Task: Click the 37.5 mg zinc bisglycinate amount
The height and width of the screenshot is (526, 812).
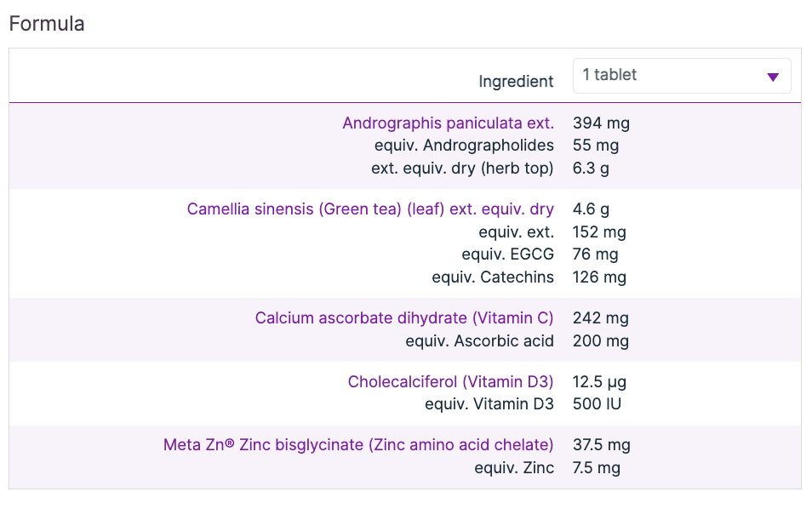Action: [x=601, y=445]
